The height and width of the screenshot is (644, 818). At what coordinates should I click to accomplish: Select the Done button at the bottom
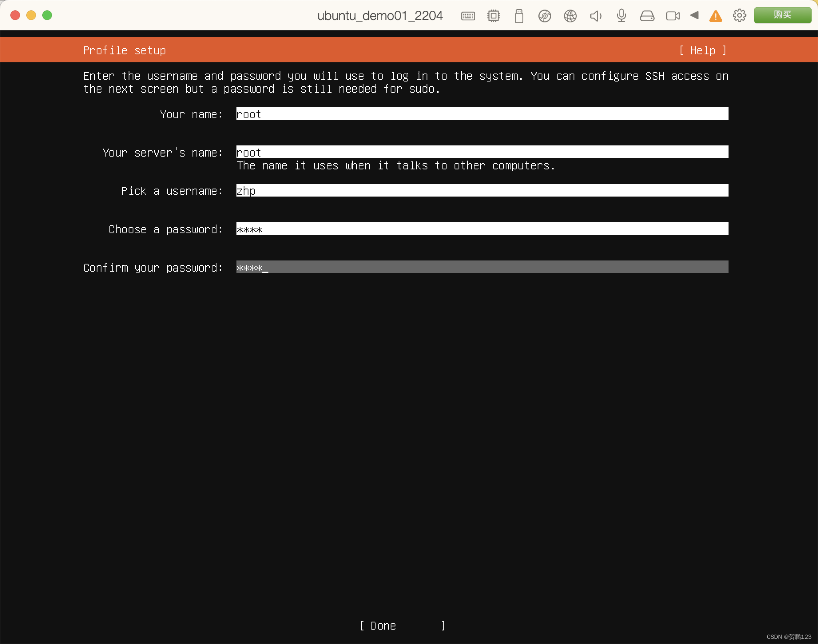click(401, 626)
